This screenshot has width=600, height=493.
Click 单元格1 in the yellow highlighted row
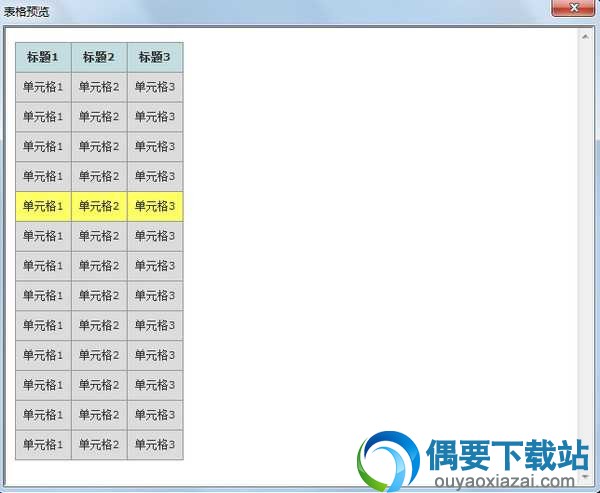43,206
